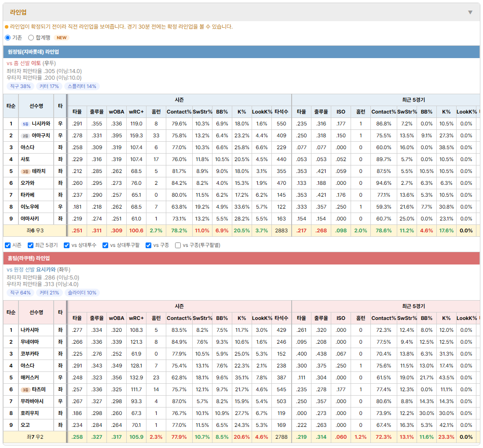Screen dimensions: 483x448
Task: Click the 슬라이더 10% pitch tag
Action: click(x=82, y=293)
